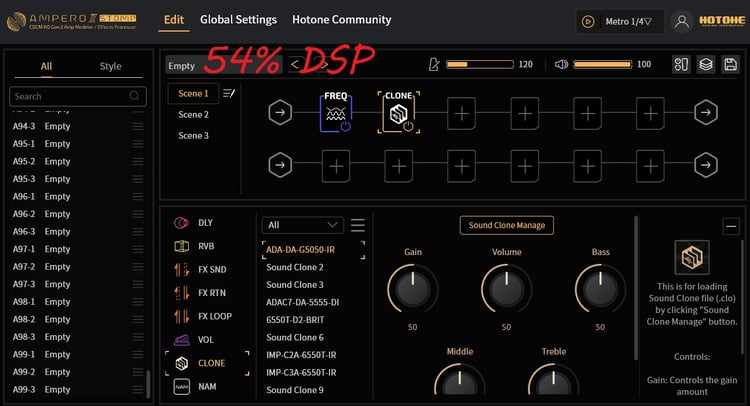The height and width of the screenshot is (406, 750).
Task: Select patch A96-1 Empty
Action: 77,197
